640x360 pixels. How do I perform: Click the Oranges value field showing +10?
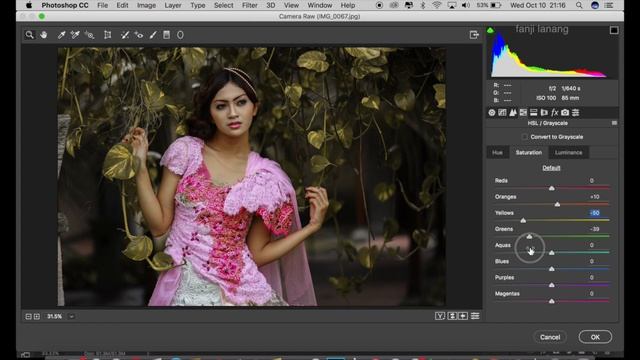595,197
